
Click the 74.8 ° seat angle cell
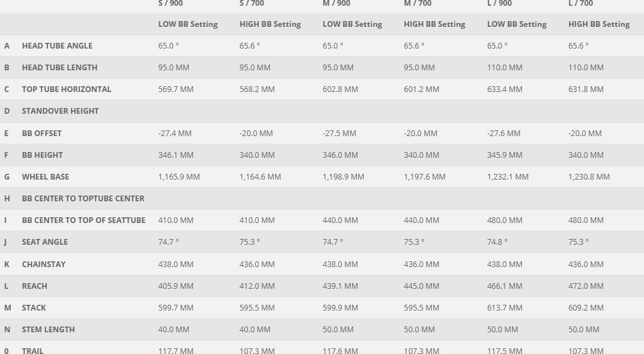[x=497, y=242]
